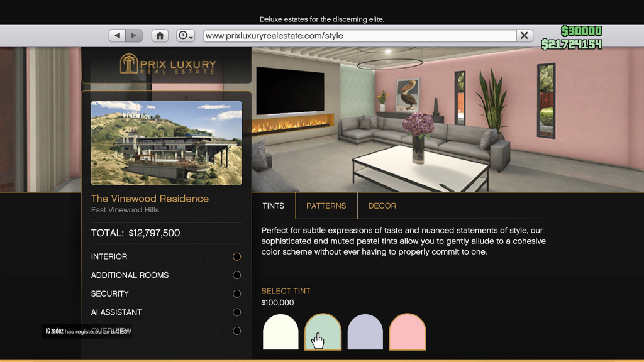644x362 pixels.
Task: Click the Vinewood Residence property thumbnail
Action: [x=167, y=143]
